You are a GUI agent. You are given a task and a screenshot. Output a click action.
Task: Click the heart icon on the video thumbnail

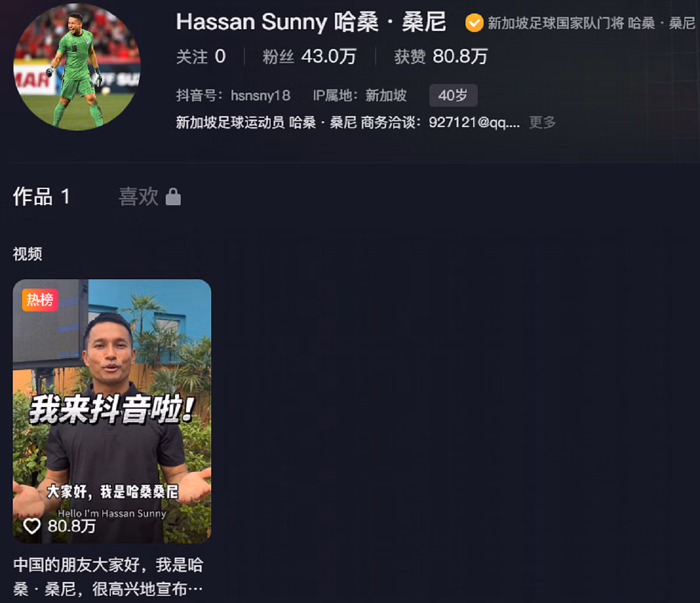(32, 527)
